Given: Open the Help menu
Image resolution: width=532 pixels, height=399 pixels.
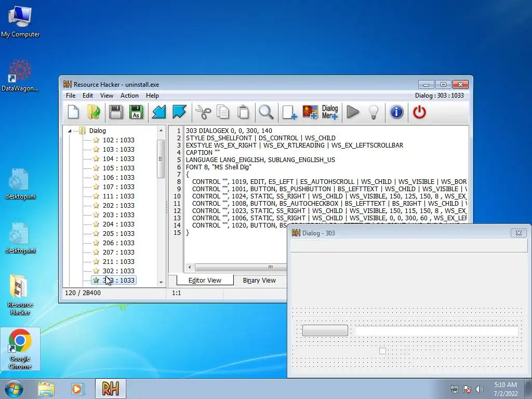Looking at the screenshot, I should (152, 96).
